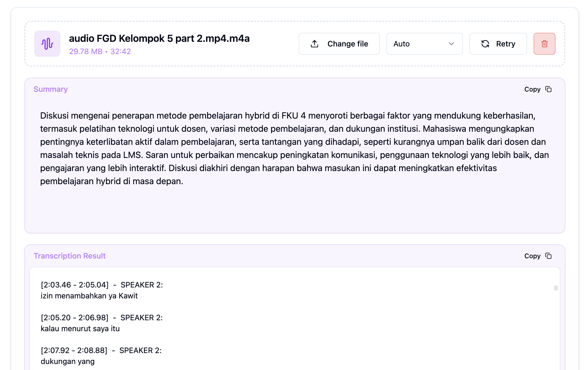Click the refresh icon on the Retry button

coord(485,44)
